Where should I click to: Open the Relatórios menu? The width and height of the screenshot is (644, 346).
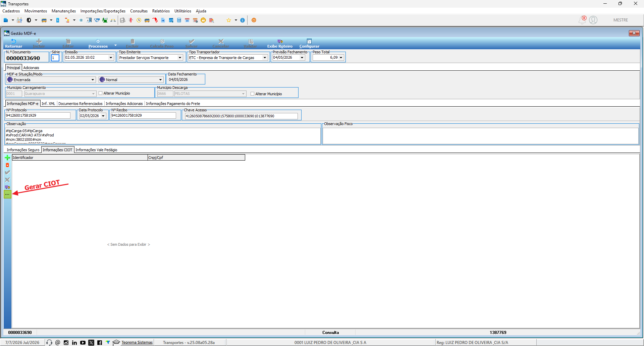pos(161,11)
